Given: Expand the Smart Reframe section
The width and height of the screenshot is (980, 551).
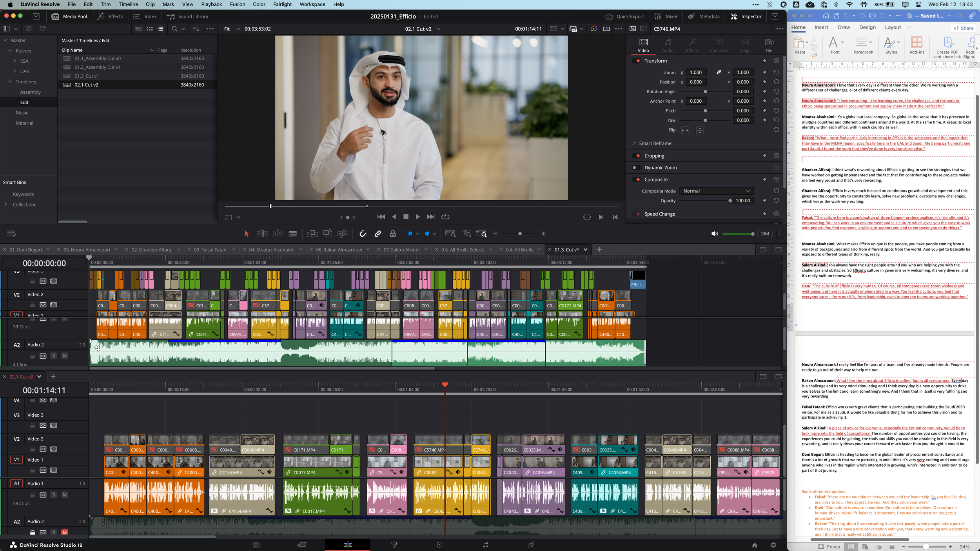Looking at the screenshot, I should point(634,143).
